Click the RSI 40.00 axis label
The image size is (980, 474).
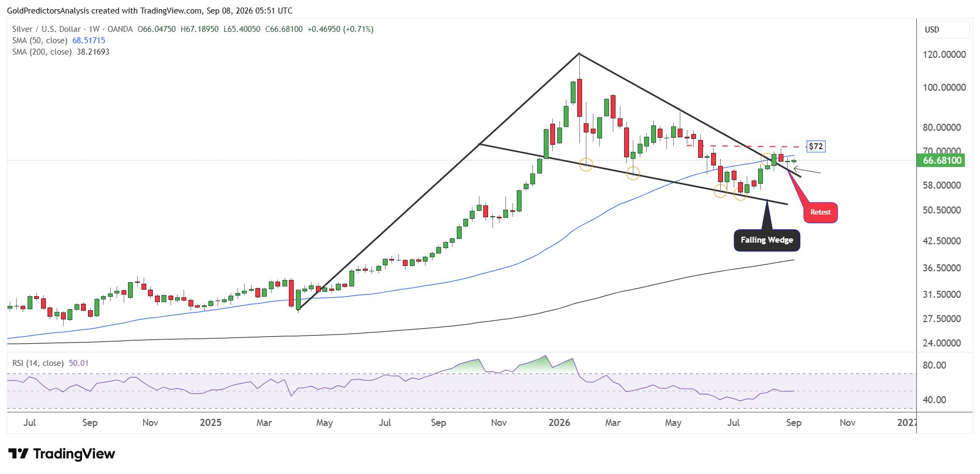click(x=934, y=400)
